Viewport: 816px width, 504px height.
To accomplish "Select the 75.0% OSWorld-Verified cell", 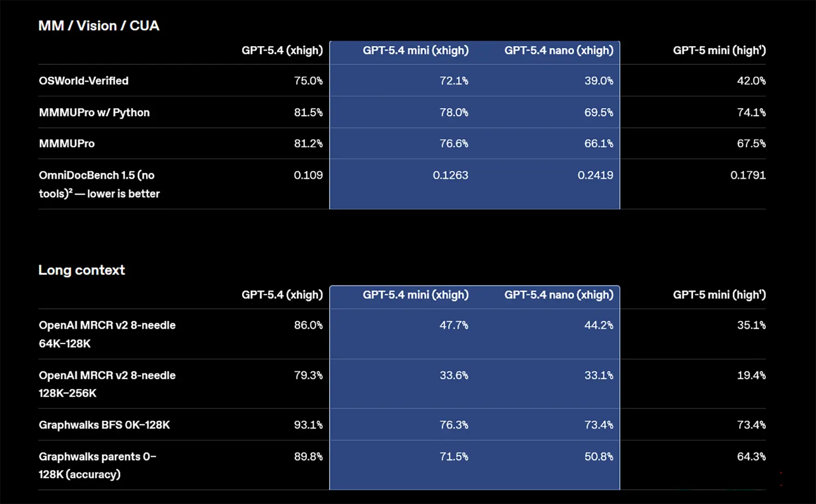I will pos(308,81).
